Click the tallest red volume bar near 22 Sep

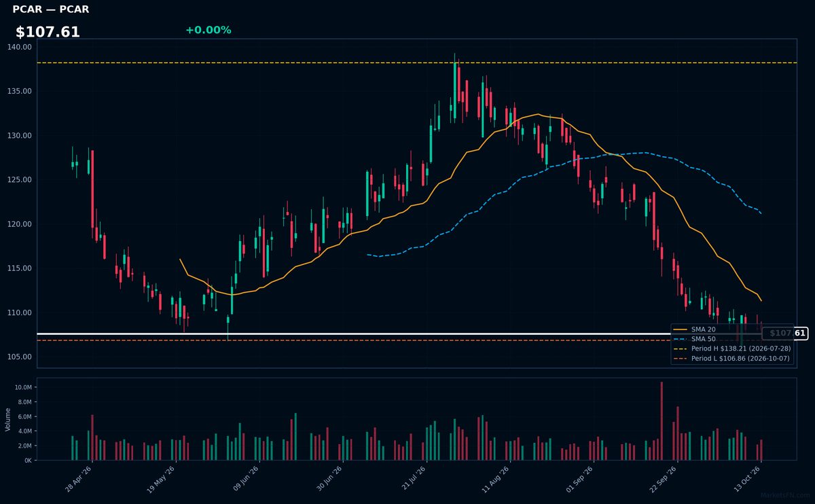662,421
